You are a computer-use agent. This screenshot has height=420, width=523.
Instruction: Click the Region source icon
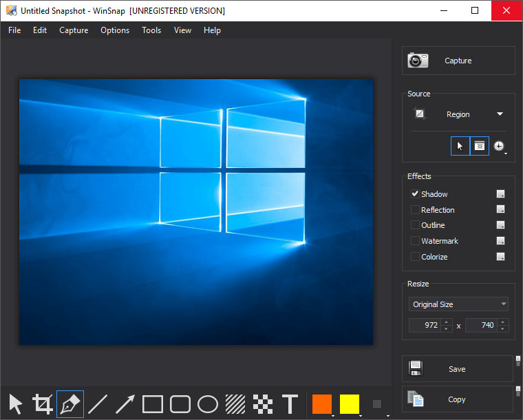tap(420, 114)
